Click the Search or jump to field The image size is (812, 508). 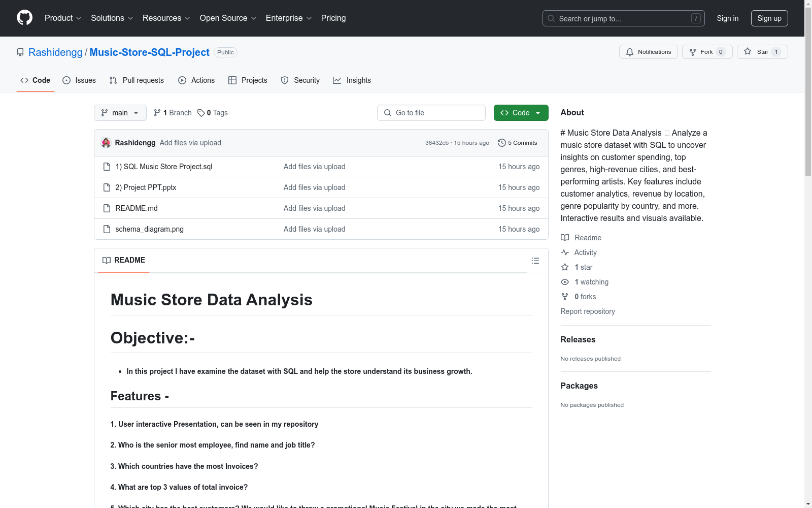click(x=624, y=18)
